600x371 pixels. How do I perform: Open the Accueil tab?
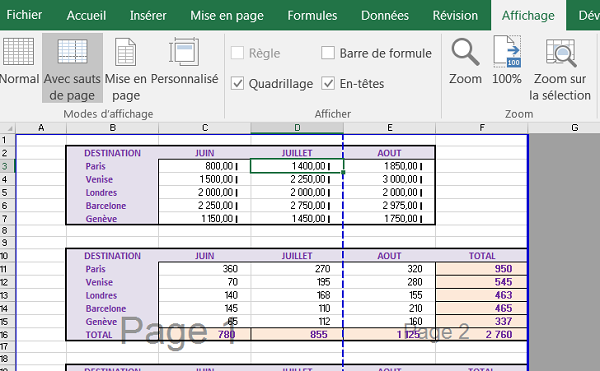point(86,15)
